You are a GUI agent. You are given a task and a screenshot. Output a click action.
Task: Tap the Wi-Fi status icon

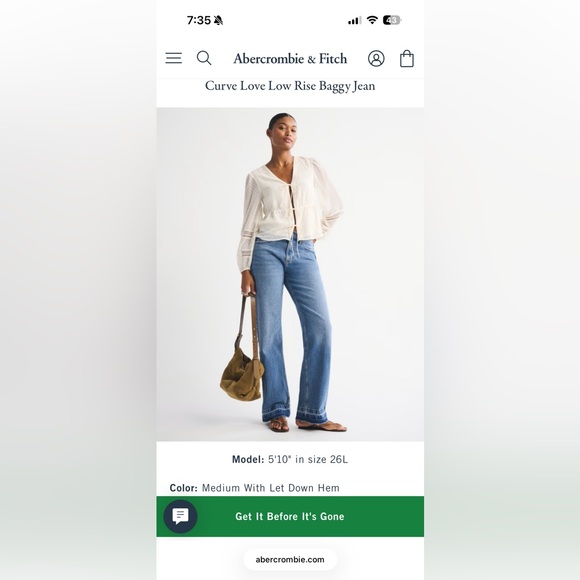point(372,20)
